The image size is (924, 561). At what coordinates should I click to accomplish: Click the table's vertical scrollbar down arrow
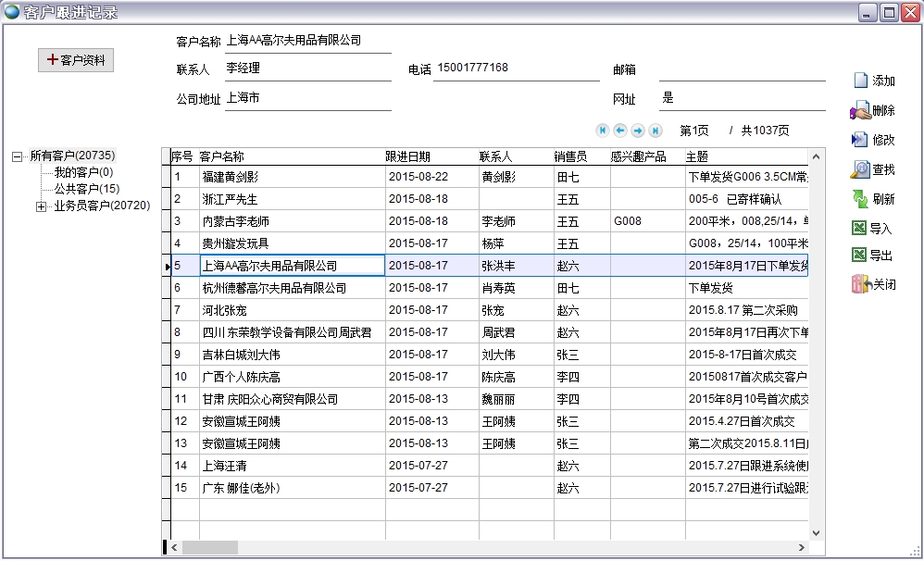tap(816, 533)
